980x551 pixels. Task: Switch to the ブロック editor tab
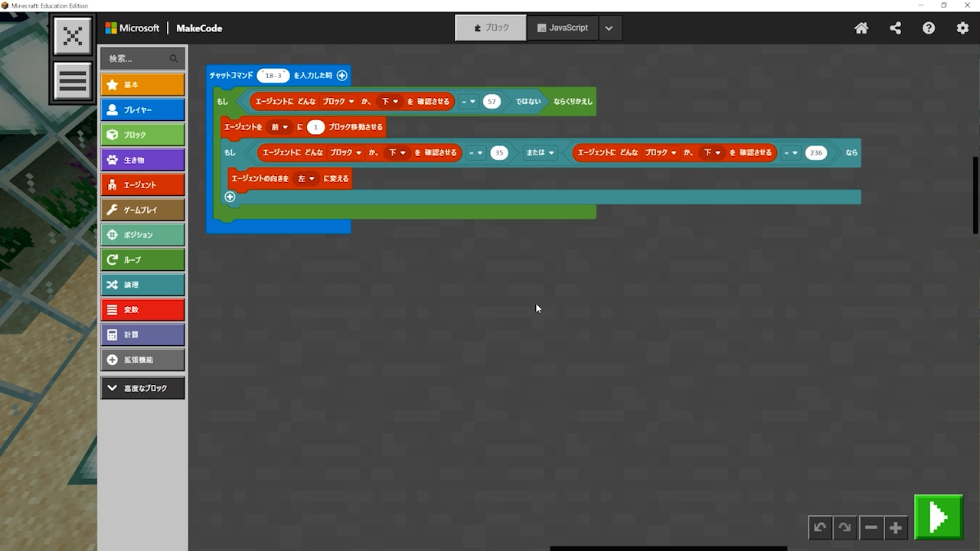pyautogui.click(x=491, y=28)
